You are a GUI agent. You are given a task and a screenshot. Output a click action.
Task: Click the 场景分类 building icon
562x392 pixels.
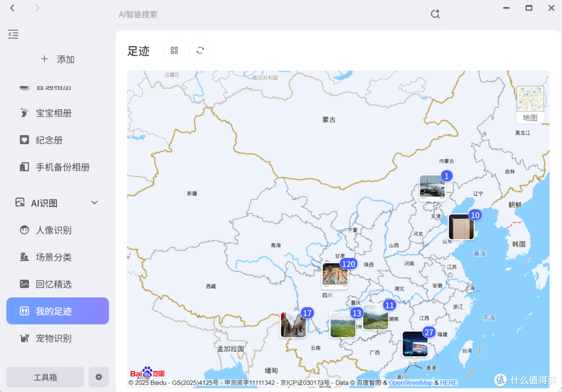24,257
